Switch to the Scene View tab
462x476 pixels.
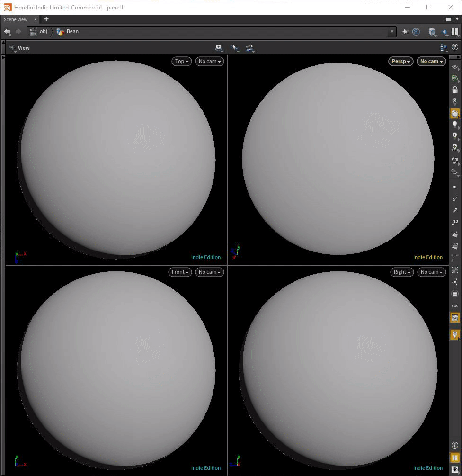pyautogui.click(x=16, y=19)
